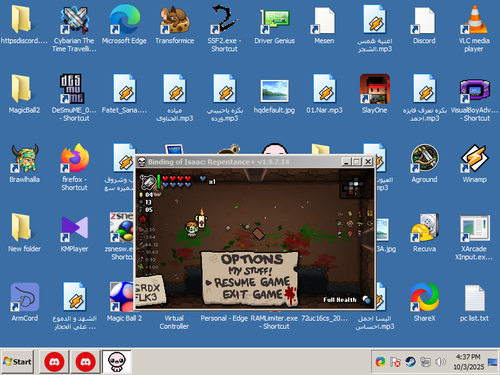This screenshot has height=375, width=500.
Task: Select Binding of Isaac taskbar button
Action: 117,362
